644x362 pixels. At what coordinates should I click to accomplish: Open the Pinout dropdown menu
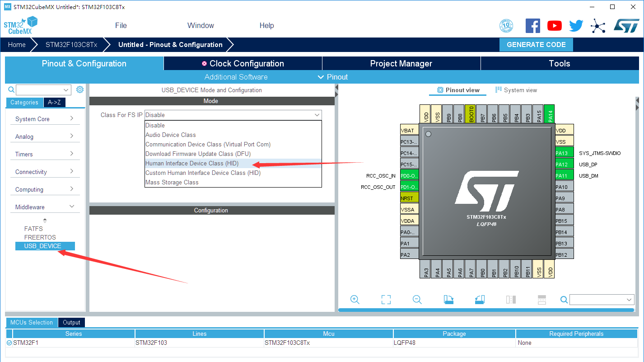click(333, 77)
